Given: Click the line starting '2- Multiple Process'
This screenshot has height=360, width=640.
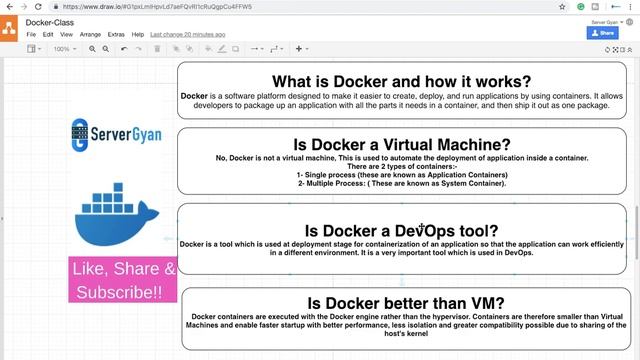Looking at the screenshot, I should pyautogui.click(x=402, y=183).
